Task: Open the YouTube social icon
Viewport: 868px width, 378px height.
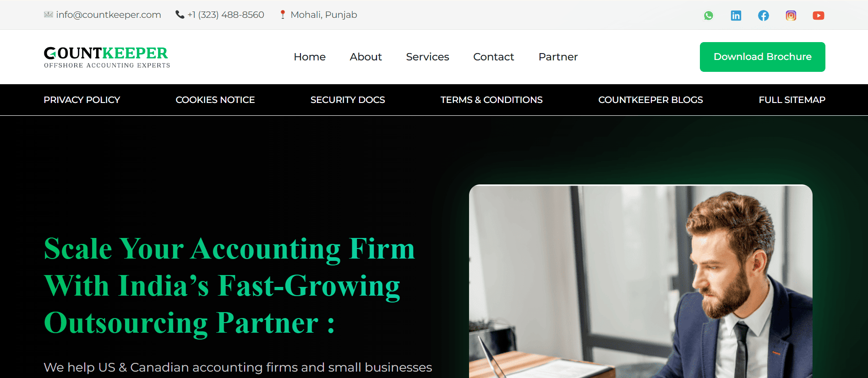Action: tap(818, 16)
